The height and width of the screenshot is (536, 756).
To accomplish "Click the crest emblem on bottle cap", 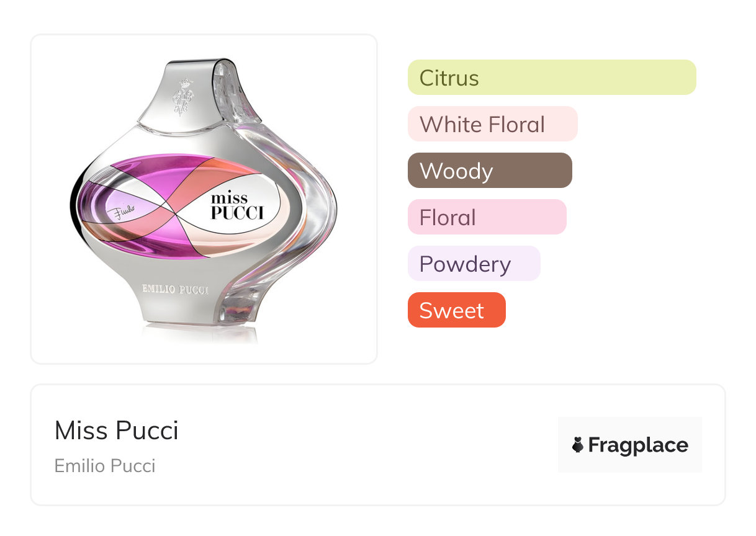I will pos(184,97).
